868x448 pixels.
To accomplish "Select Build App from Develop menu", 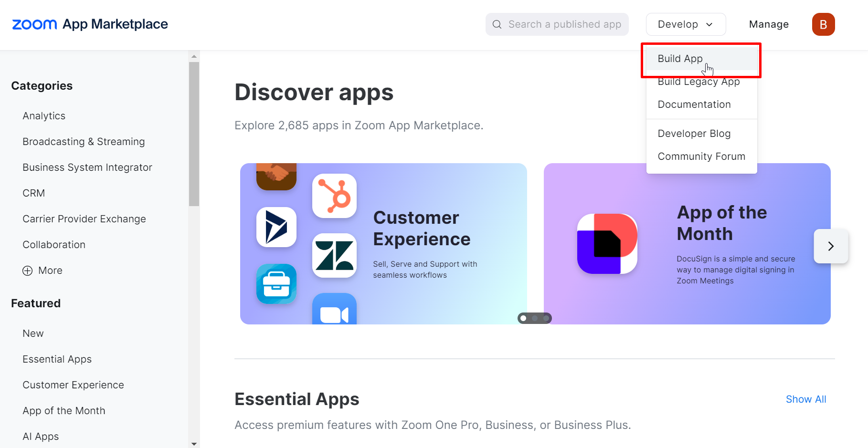I will (x=680, y=59).
